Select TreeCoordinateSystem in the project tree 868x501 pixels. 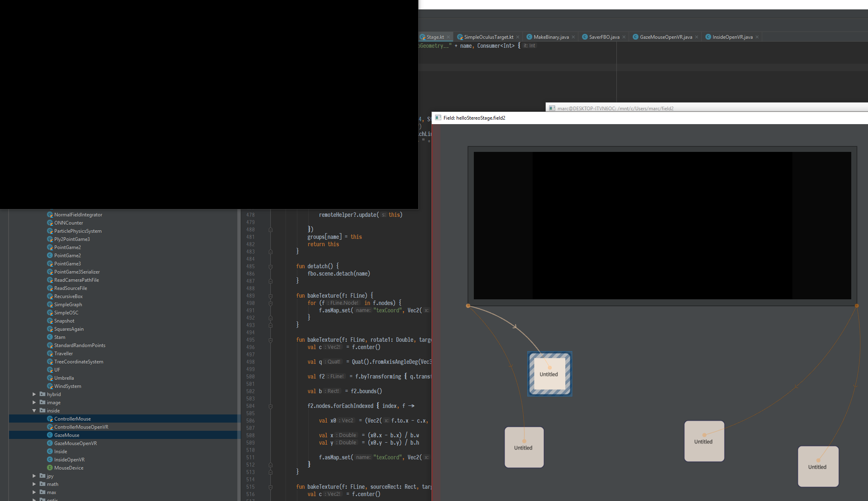tap(78, 362)
